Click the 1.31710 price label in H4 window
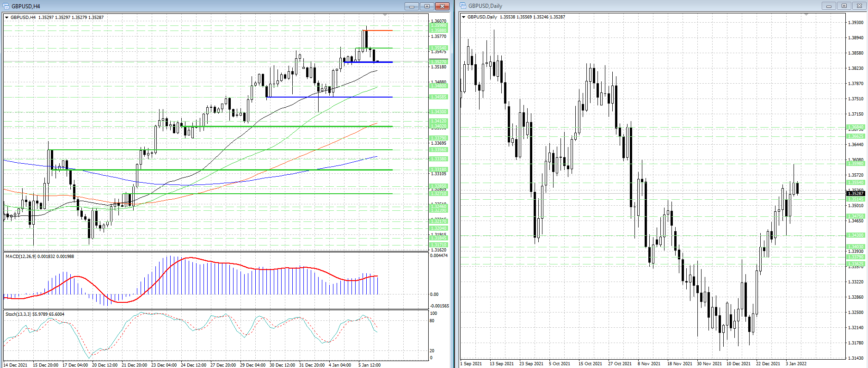This screenshot has height=368, width=868. (x=439, y=245)
